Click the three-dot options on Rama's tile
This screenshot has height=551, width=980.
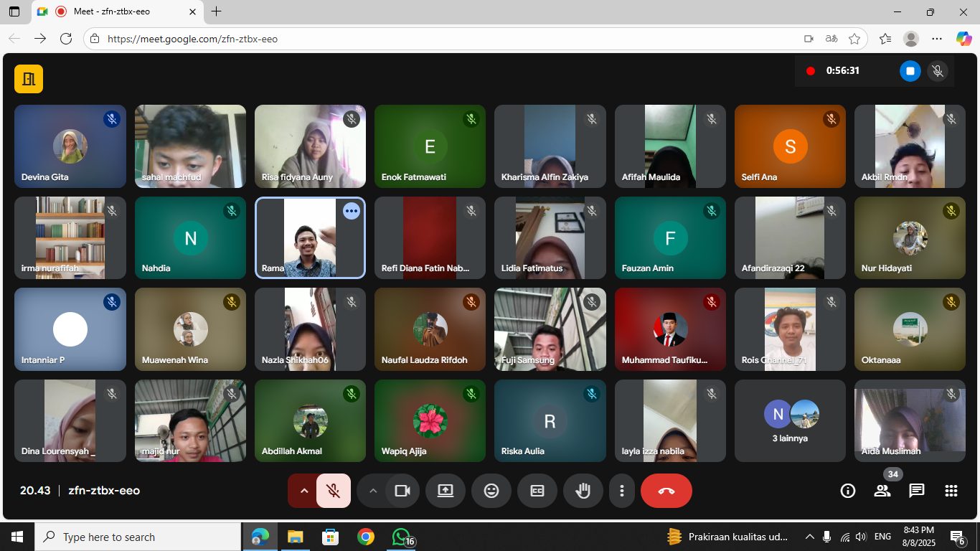pyautogui.click(x=351, y=211)
